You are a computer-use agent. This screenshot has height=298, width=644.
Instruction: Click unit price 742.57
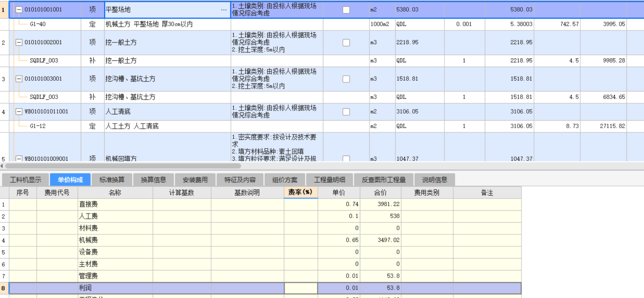[x=569, y=24]
